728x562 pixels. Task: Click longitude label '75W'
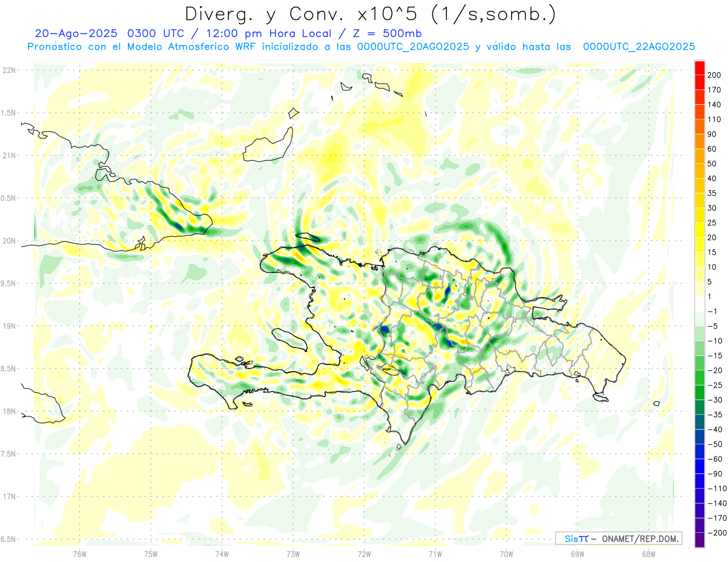151,553
